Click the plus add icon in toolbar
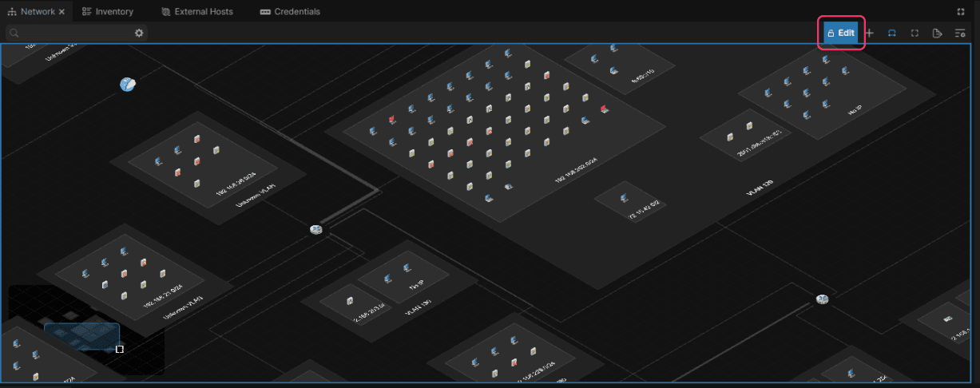Image resolution: width=980 pixels, height=388 pixels. point(870,34)
